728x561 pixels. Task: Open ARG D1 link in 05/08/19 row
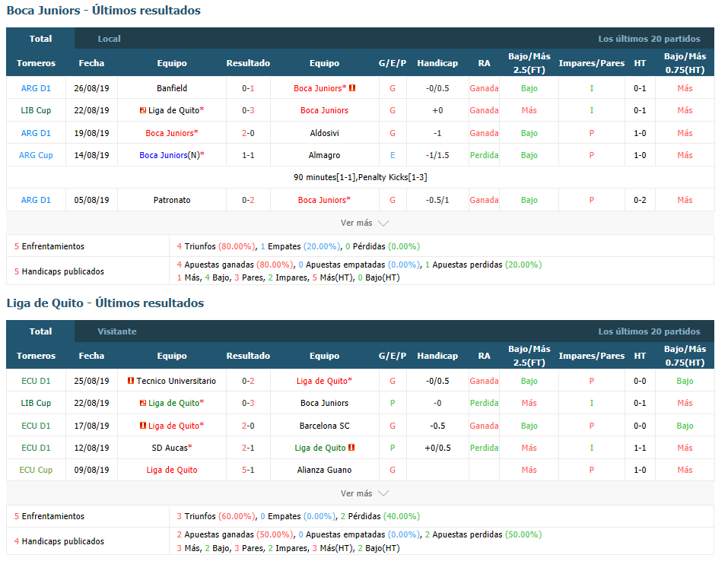click(x=36, y=200)
